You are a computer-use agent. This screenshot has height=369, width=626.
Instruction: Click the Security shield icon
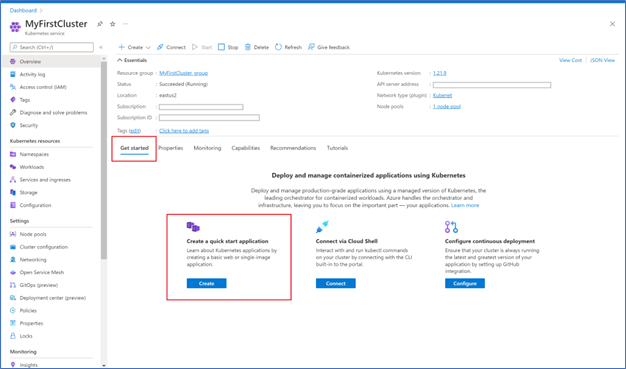pos(13,125)
